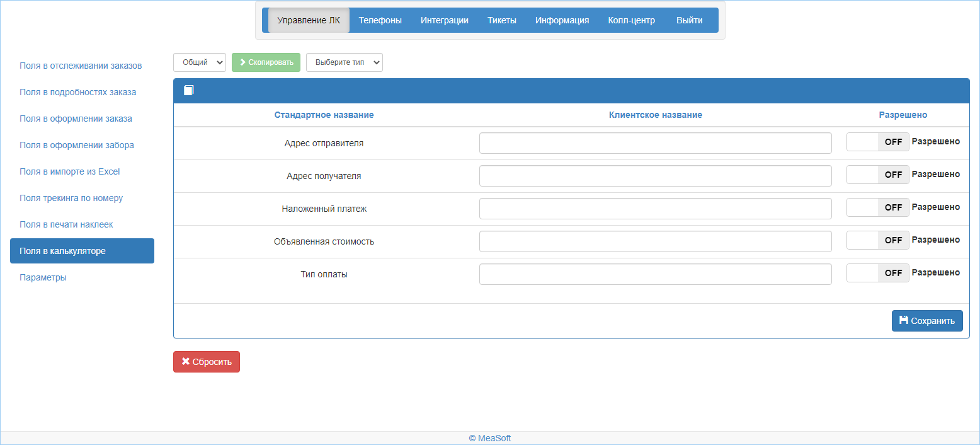
Task: Open the Управление ЛК tab
Action: pos(309,20)
